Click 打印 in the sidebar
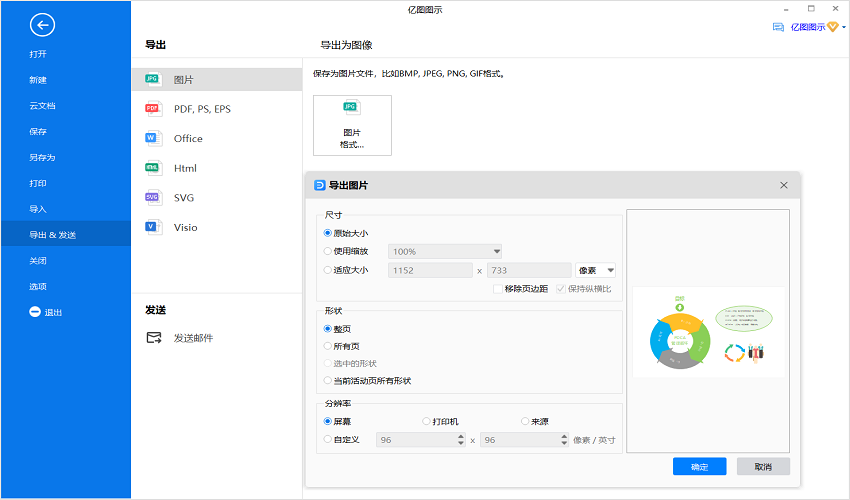Viewport: 850px width, 500px height. (x=38, y=183)
